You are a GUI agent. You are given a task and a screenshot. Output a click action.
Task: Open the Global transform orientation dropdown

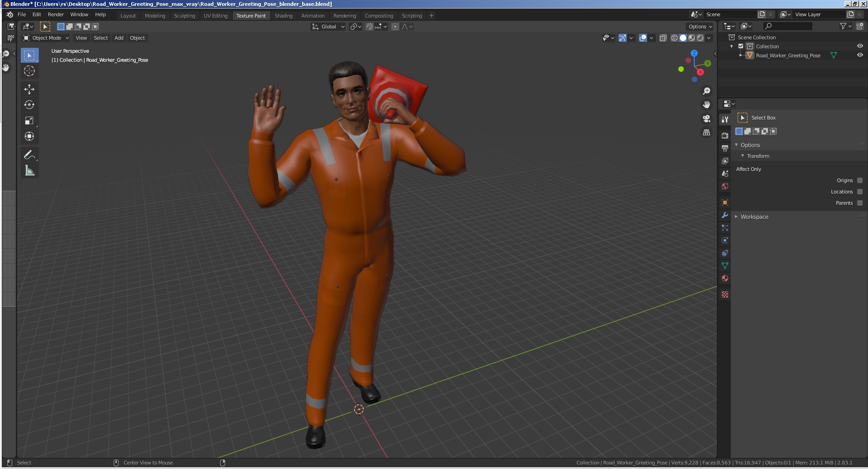pos(328,27)
